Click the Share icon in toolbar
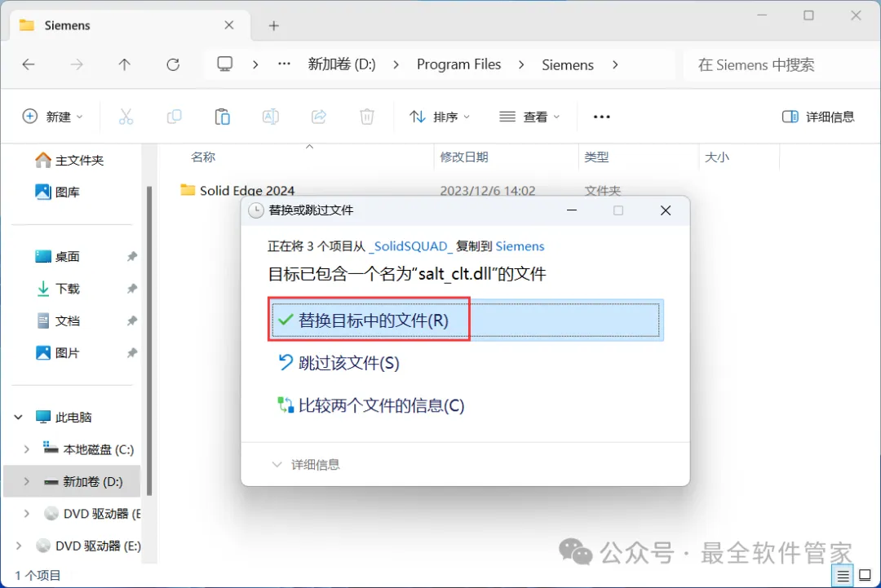 [319, 117]
